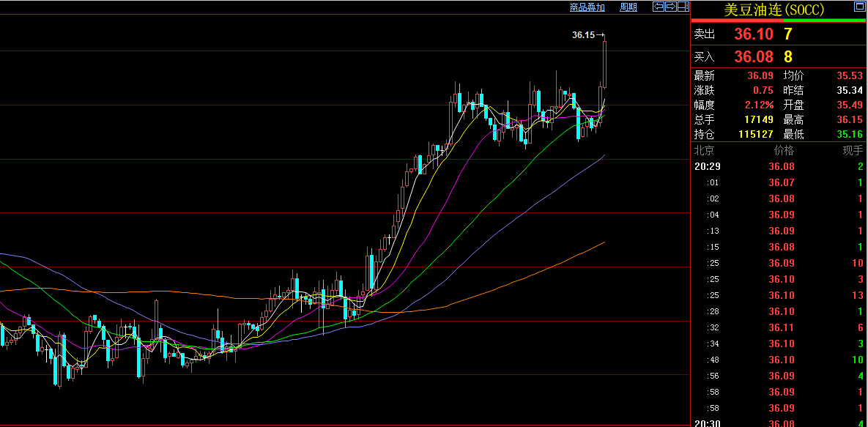Select the 20:29 tick row
The width and height of the screenshot is (868, 427).
click(779, 167)
